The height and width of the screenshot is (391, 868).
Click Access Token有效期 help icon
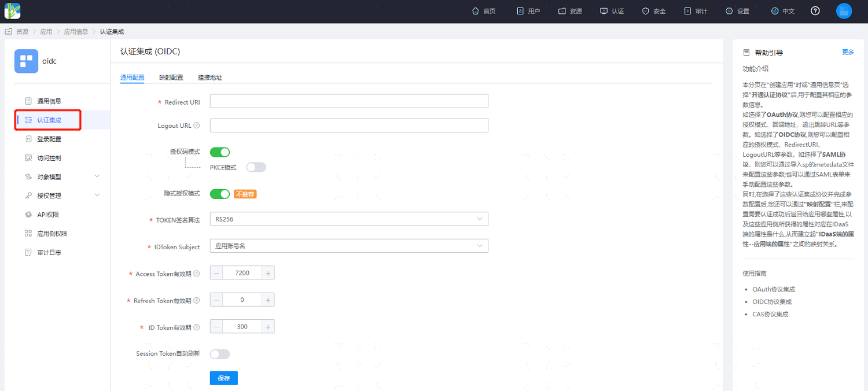pyautogui.click(x=197, y=274)
